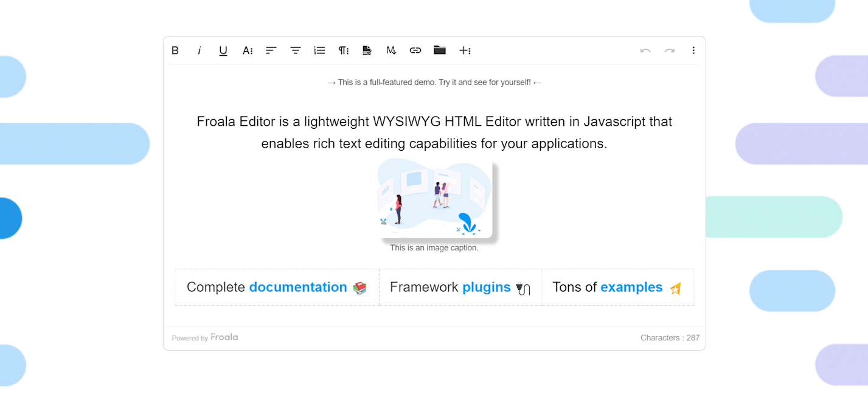Screen dimensions: 868x395
Task: Click 'Powered by' footer text
Action: coord(190,338)
